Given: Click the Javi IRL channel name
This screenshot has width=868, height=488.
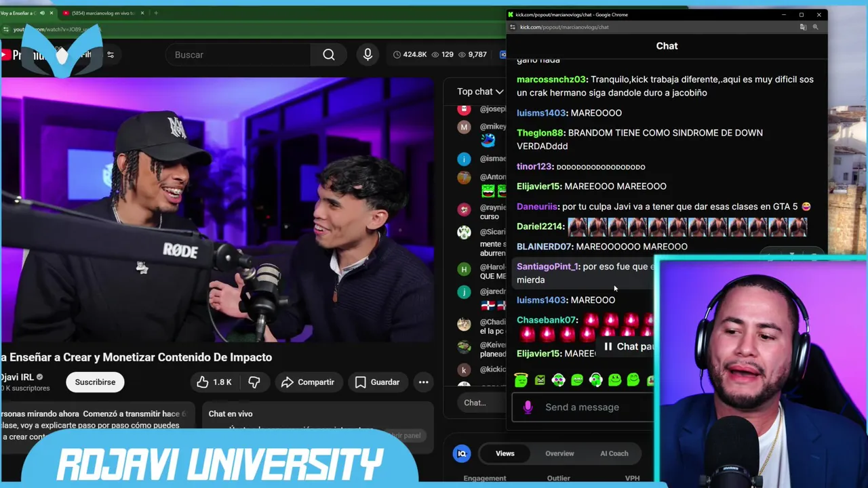Looking at the screenshot, I should pos(16,378).
